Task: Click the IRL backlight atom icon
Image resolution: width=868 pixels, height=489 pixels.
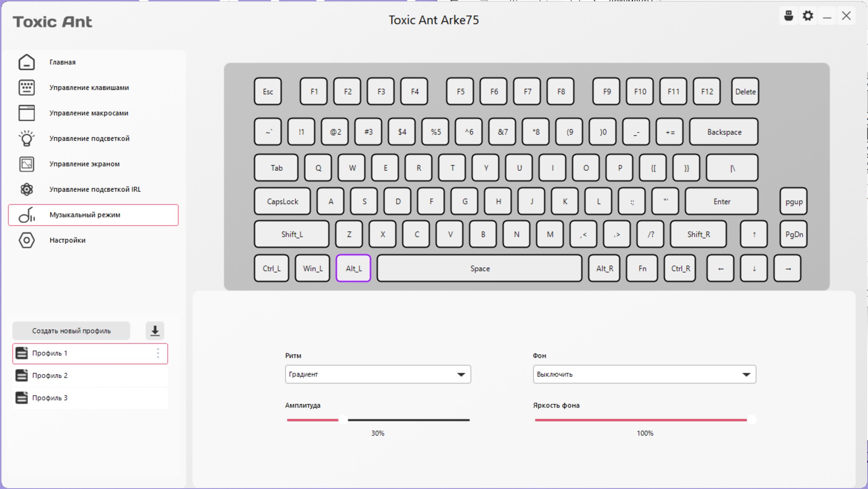Action: coord(26,189)
